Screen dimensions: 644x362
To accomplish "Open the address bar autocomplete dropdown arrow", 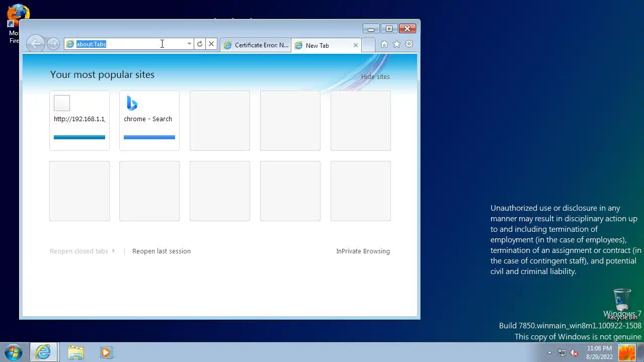I will [x=189, y=44].
